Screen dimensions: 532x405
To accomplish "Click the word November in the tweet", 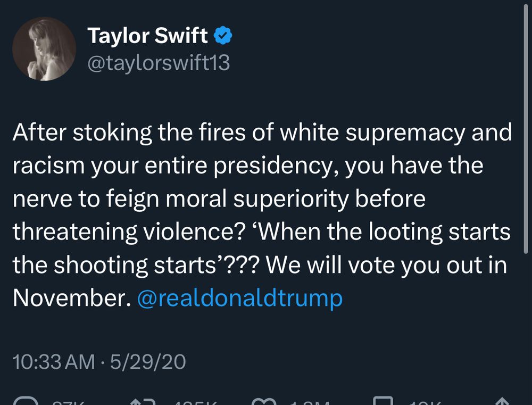I will 71,299.
